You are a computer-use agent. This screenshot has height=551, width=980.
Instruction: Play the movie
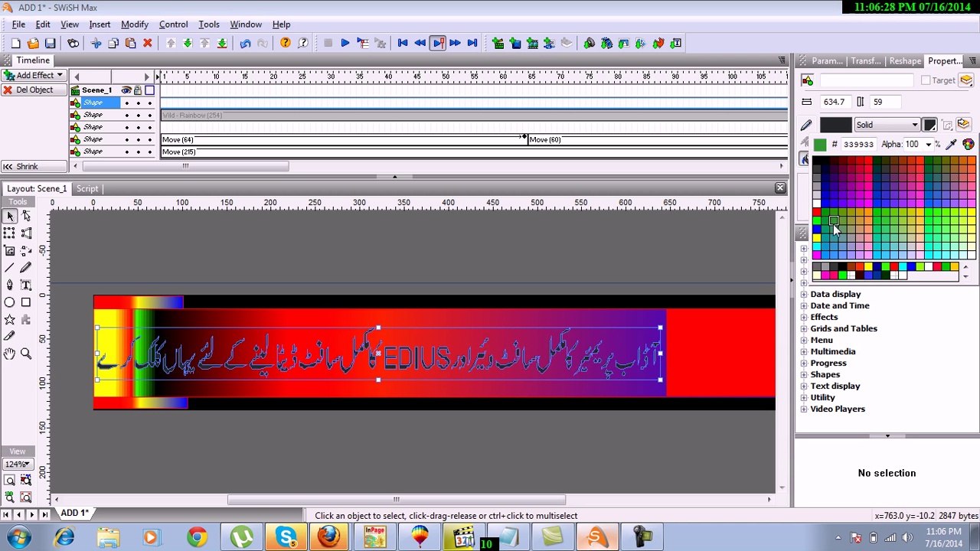tap(345, 44)
